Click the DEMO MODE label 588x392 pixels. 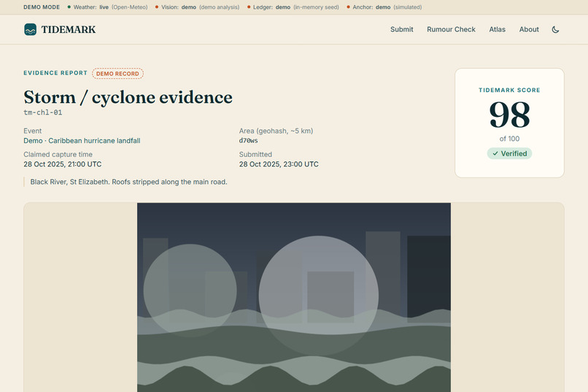pos(42,7)
